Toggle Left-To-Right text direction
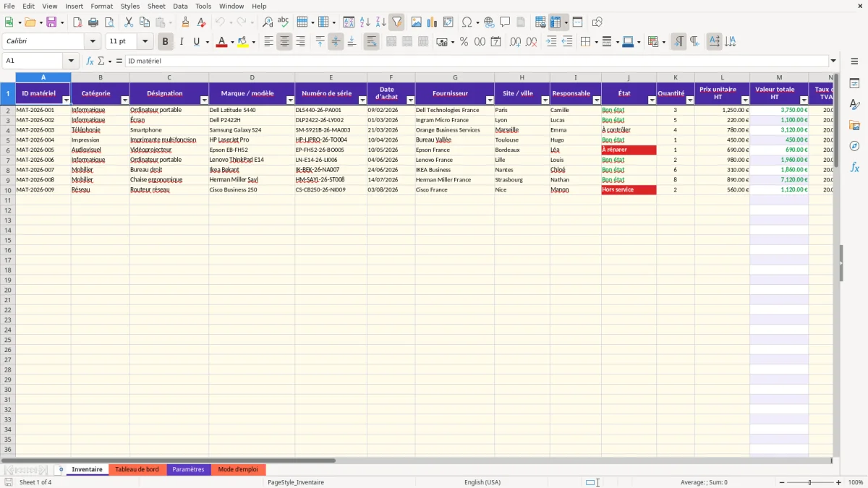The height and width of the screenshot is (488, 868). (x=678, y=42)
